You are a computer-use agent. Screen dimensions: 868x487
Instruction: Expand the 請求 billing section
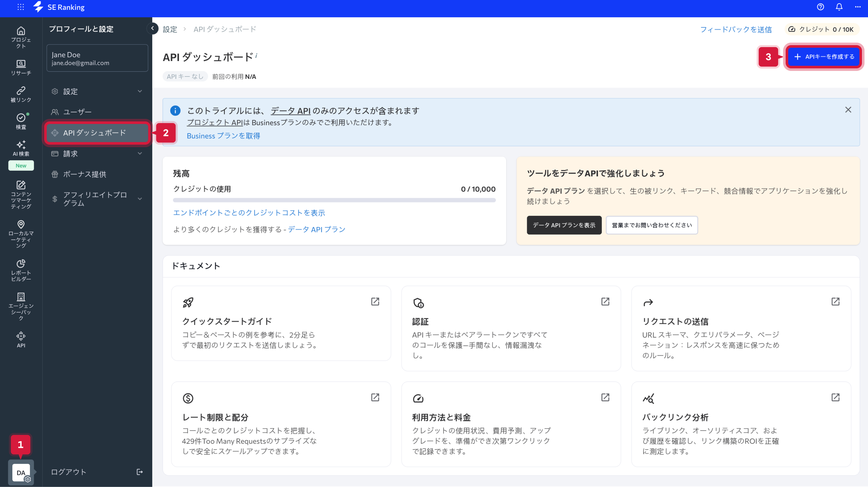(140, 154)
